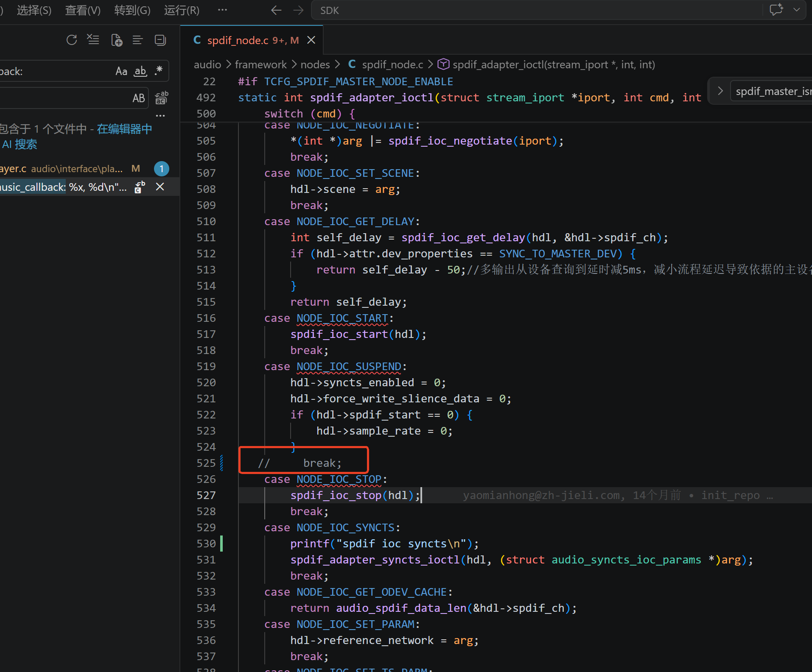Screen dimensions: 812x672
Task: Collapse all search results
Action: pyautogui.click(x=160, y=40)
